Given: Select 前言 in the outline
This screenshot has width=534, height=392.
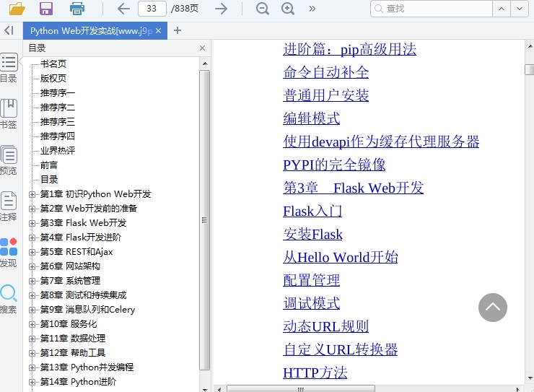Looking at the screenshot, I should click(x=49, y=165).
